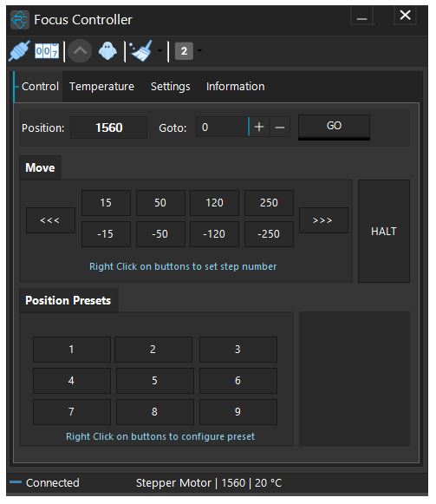
Task: Expand the dropdown arrow beside broom icon
Action: 159,51
